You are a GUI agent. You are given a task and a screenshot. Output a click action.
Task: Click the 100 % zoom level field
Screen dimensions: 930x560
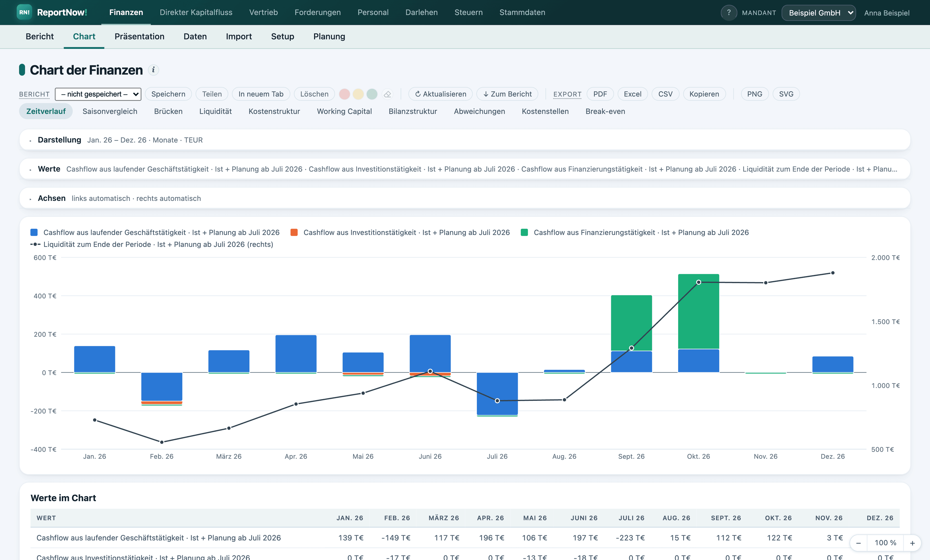point(885,543)
